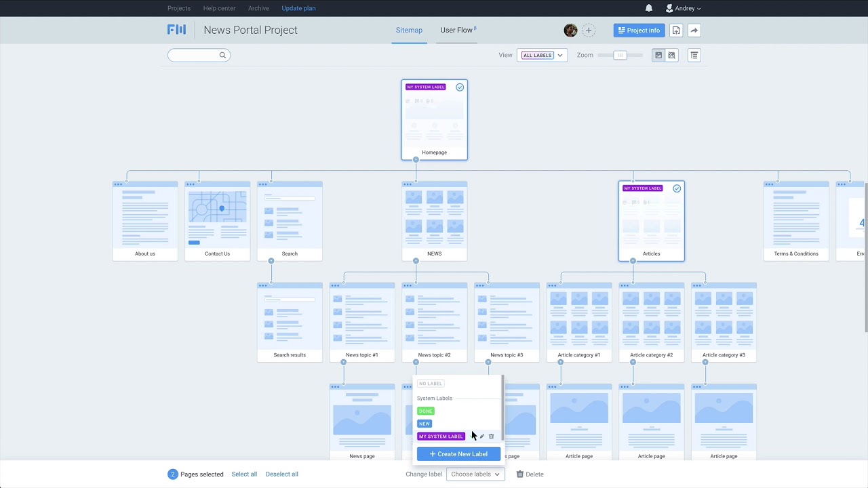Click the Deselect all link
Image resolution: width=868 pixels, height=488 pixels.
[x=281, y=474]
